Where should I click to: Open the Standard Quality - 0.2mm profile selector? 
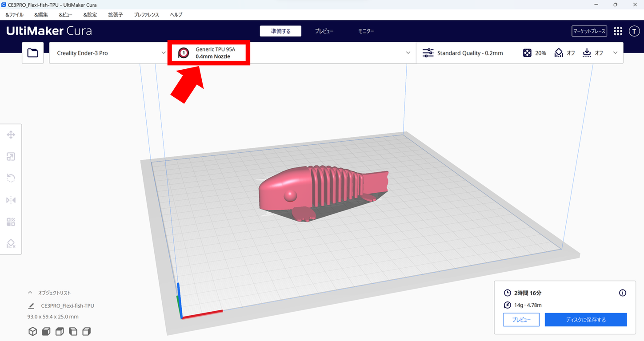pos(470,53)
